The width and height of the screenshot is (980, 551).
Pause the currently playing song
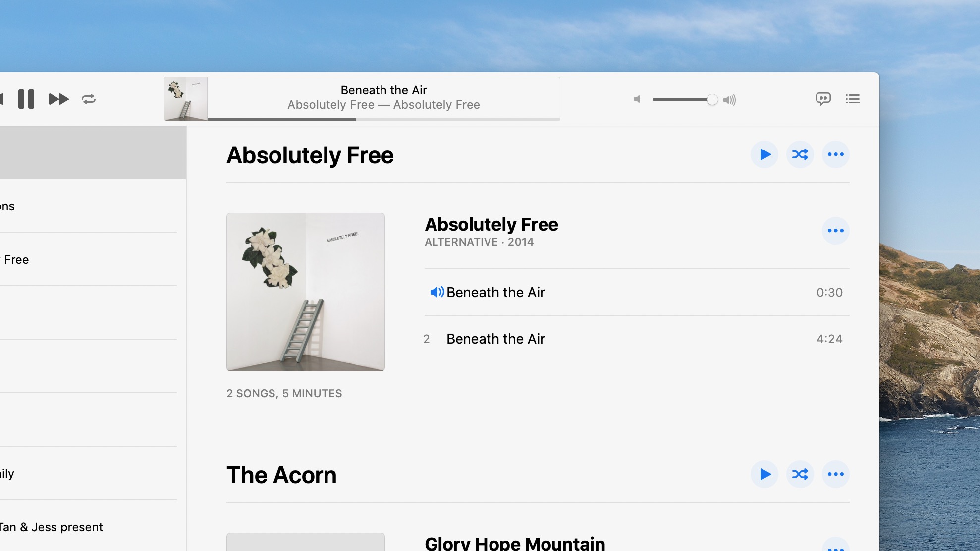pyautogui.click(x=26, y=99)
